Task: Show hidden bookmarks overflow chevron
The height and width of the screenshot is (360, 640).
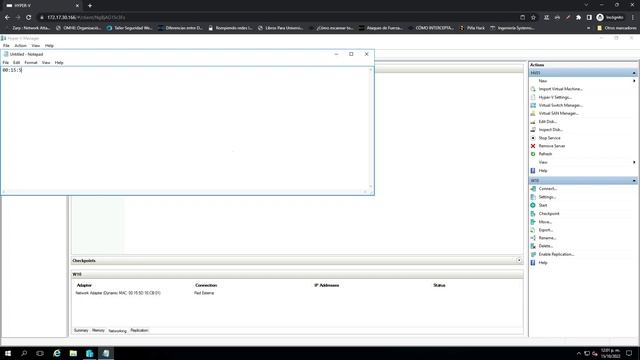Action: (588, 28)
